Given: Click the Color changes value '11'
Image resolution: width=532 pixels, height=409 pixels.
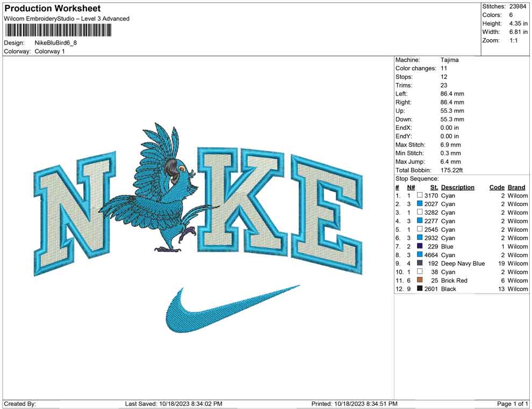Looking at the screenshot, I should pos(444,69).
